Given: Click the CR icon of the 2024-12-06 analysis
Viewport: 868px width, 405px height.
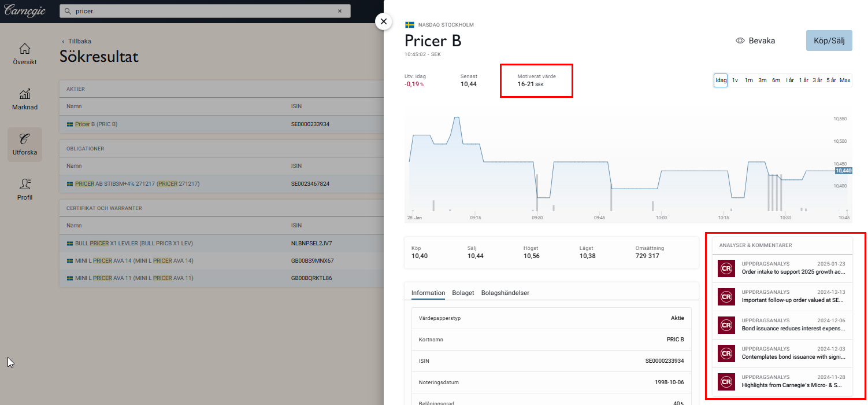Looking at the screenshot, I should click(726, 325).
